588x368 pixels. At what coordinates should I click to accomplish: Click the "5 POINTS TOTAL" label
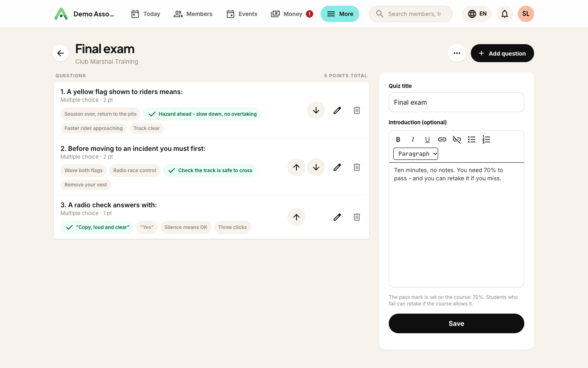tap(346, 76)
